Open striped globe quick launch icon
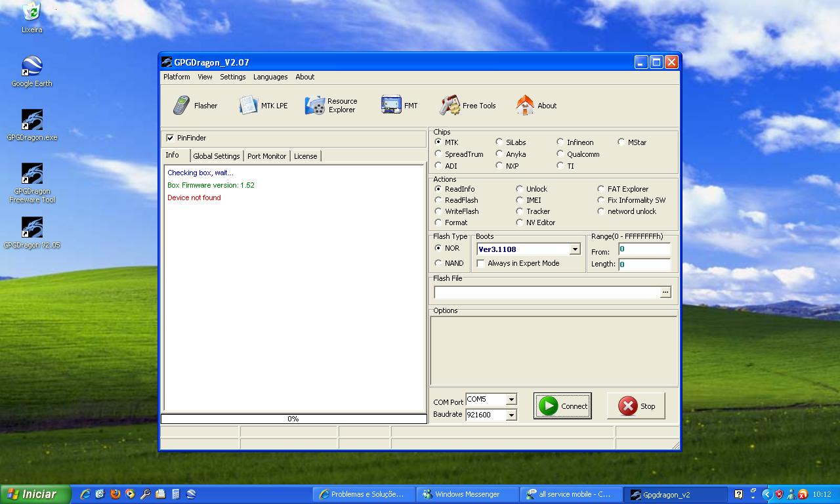The image size is (840, 504). (191, 494)
